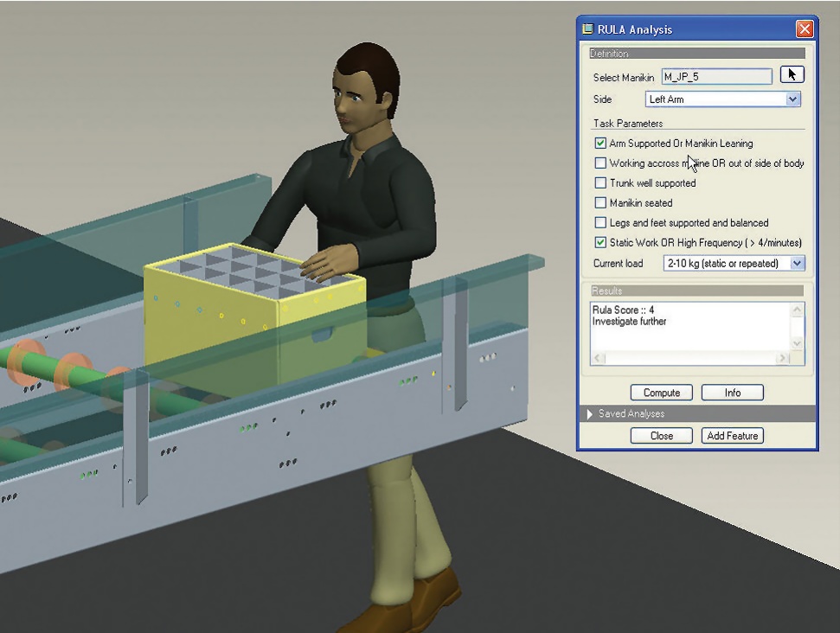Click the RULA Analysis title bar icon
The image size is (840, 633).
(x=588, y=29)
